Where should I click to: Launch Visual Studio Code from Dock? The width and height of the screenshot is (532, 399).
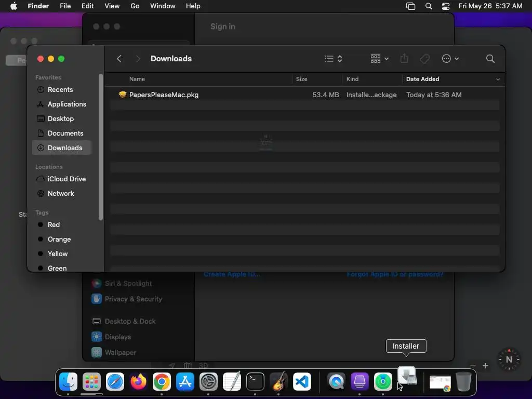[302, 381]
